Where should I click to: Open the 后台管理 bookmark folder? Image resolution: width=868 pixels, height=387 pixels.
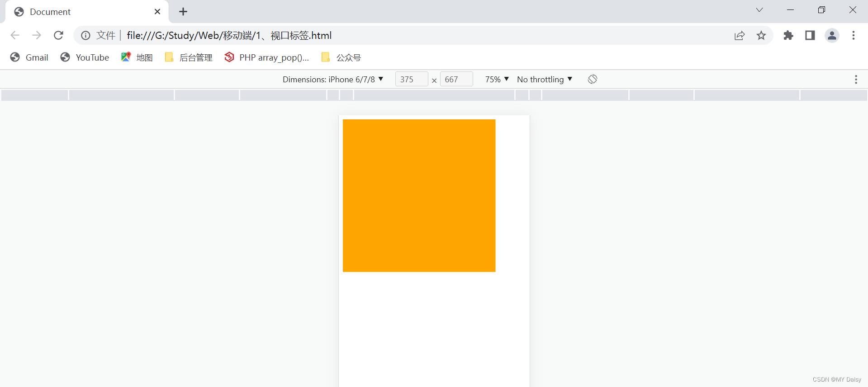(x=189, y=57)
